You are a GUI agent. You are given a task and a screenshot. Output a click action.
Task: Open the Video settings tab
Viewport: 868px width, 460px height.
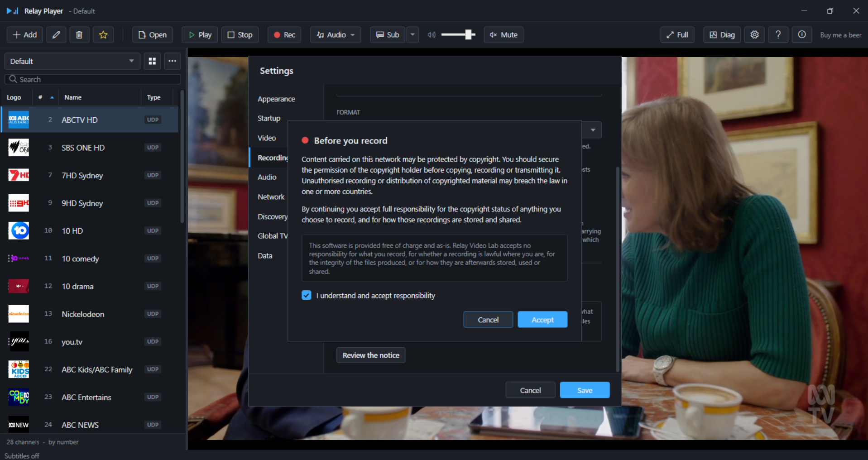267,138
